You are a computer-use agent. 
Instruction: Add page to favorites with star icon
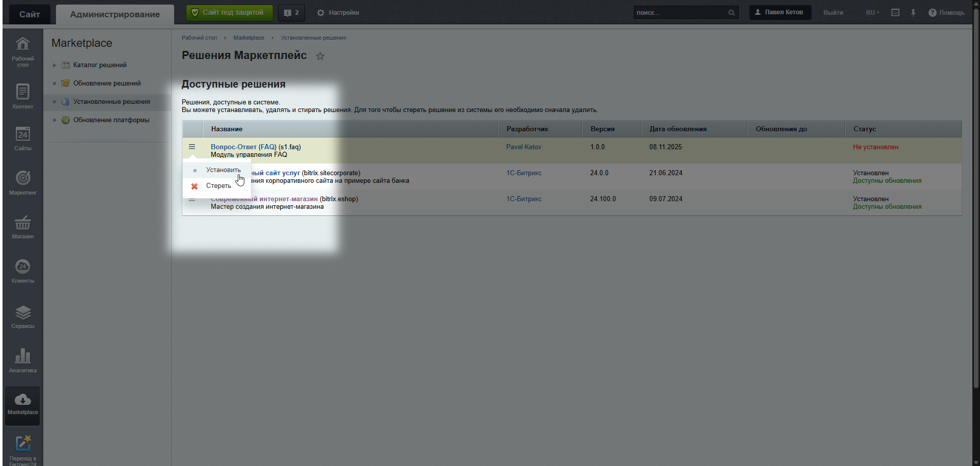point(320,56)
